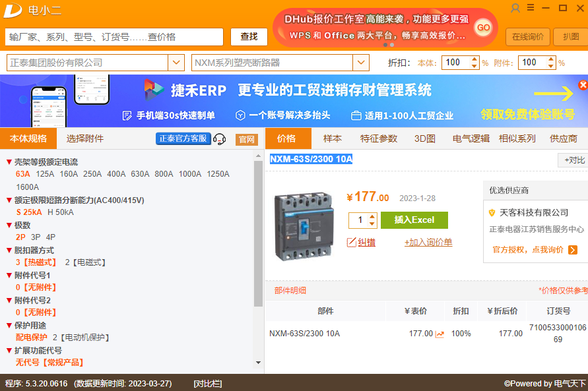Switch to the 本体规格 tab
This screenshot has width=588, height=391.
click(x=28, y=138)
